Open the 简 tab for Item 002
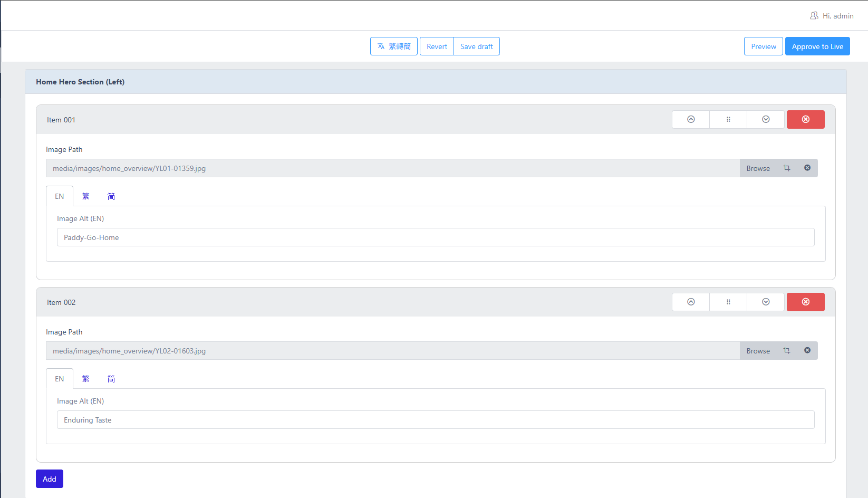Viewport: 868px width, 498px height. coord(111,378)
